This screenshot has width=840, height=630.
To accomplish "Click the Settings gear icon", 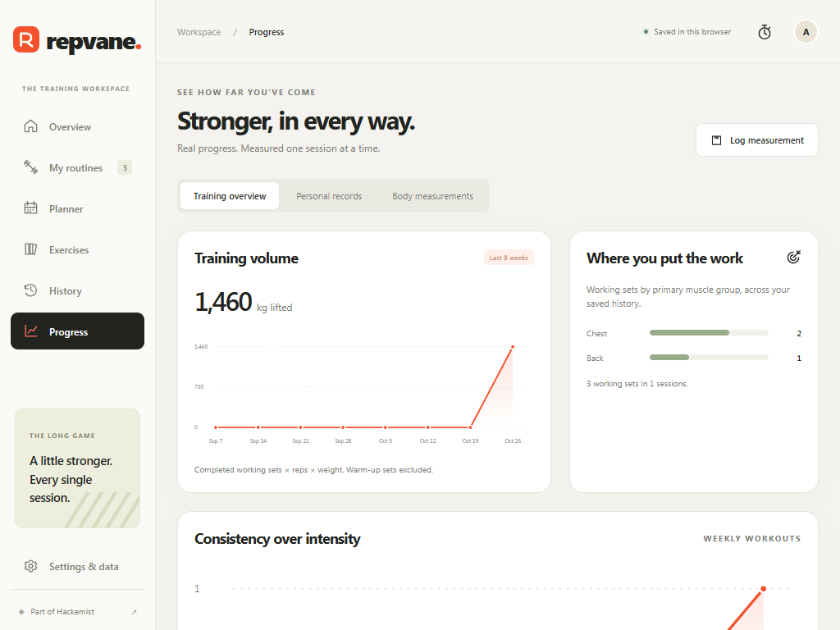I will coord(30,566).
